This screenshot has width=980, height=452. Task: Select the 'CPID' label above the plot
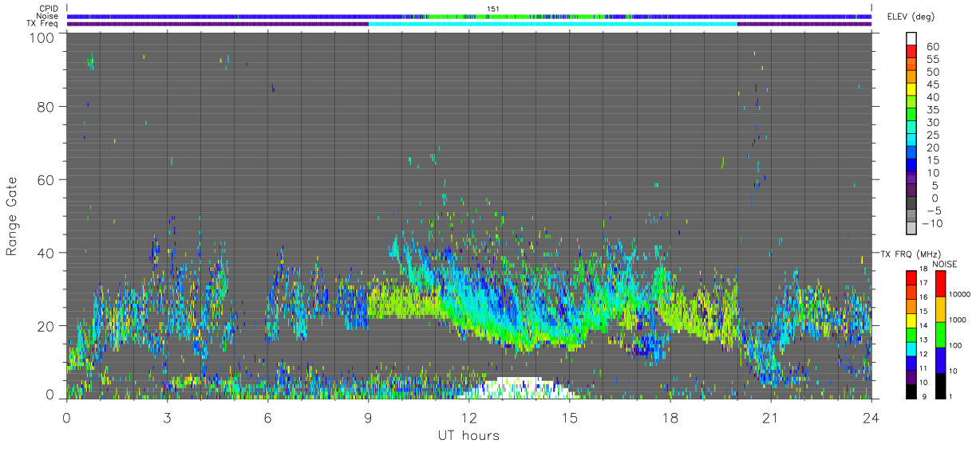pyautogui.click(x=49, y=9)
